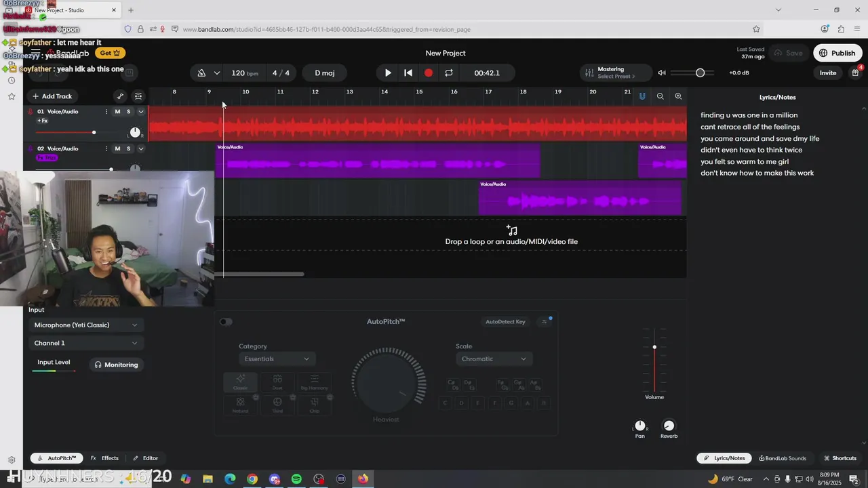The width and height of the screenshot is (868, 488).
Task: Click the Publish button
Action: pyautogui.click(x=837, y=53)
